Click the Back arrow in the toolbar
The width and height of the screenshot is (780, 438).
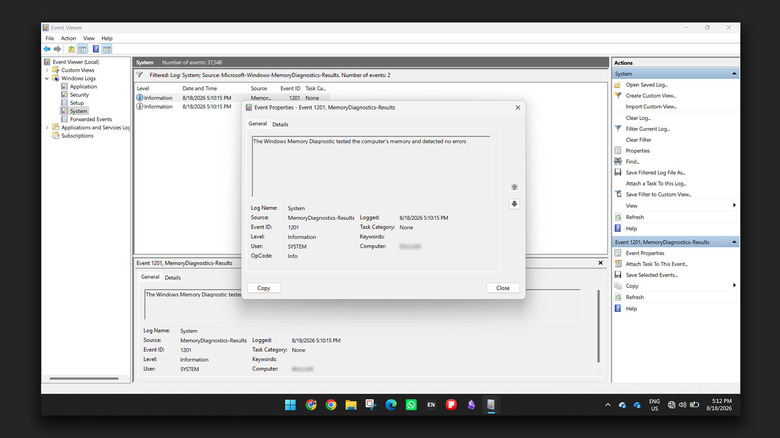47,49
